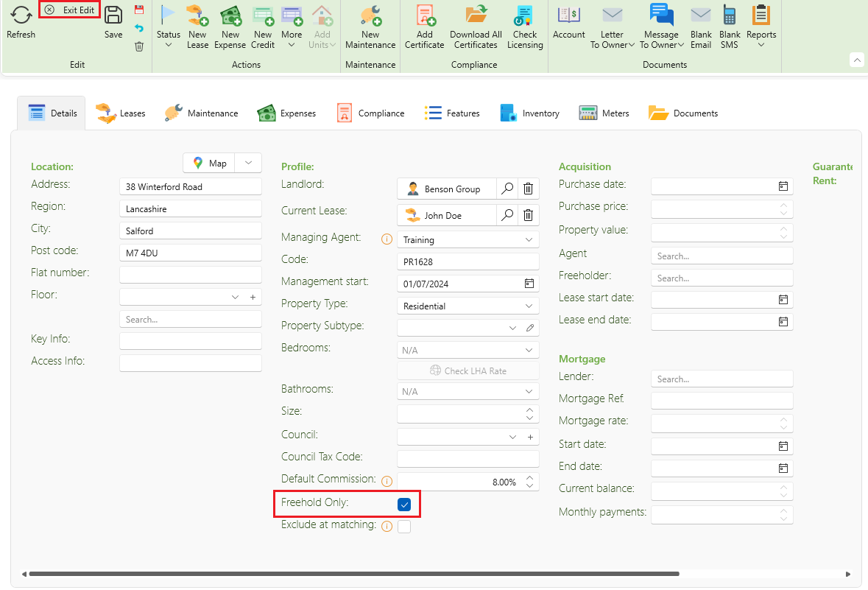This screenshot has width=868, height=590.
Task: Click the Managing Agent info icon
Action: pos(387,239)
